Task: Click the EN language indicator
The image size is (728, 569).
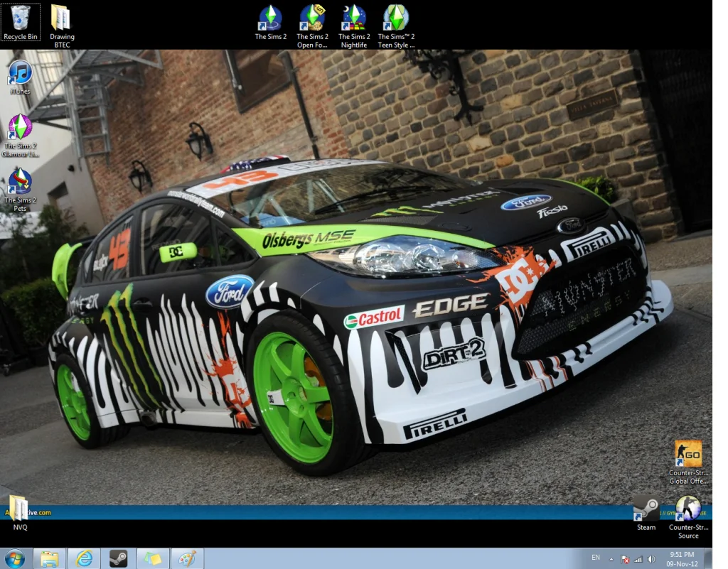Action: pyautogui.click(x=596, y=558)
